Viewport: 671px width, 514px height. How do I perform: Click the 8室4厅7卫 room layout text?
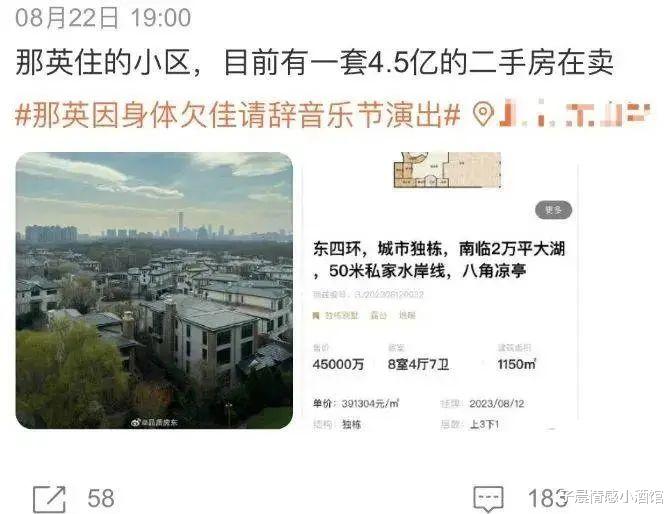[418, 365]
